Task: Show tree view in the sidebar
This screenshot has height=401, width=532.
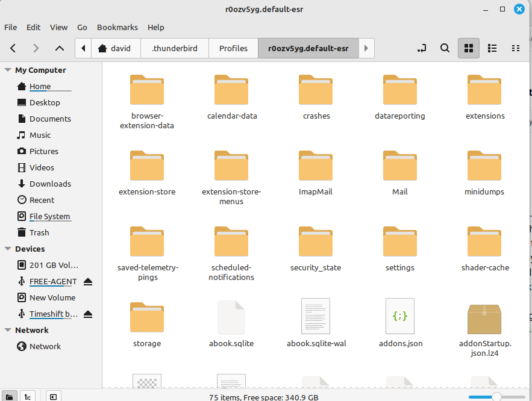Action: (x=28, y=397)
